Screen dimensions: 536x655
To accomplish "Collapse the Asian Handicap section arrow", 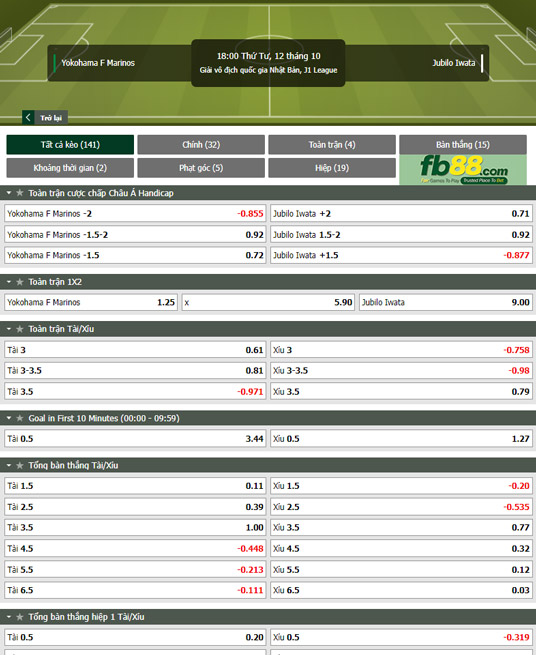I will coord(9,193).
